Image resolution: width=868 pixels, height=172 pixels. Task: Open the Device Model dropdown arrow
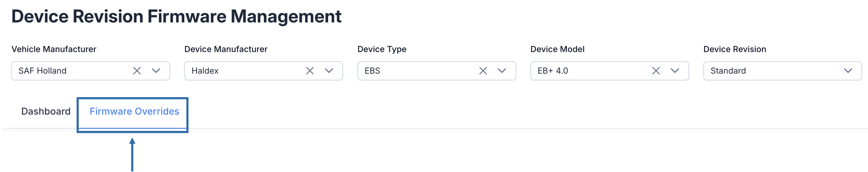click(x=675, y=71)
